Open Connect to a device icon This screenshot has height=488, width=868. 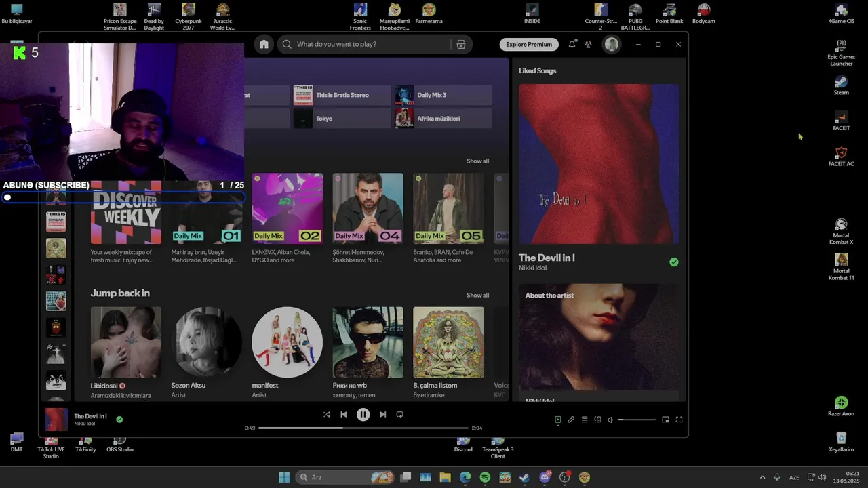(597, 420)
